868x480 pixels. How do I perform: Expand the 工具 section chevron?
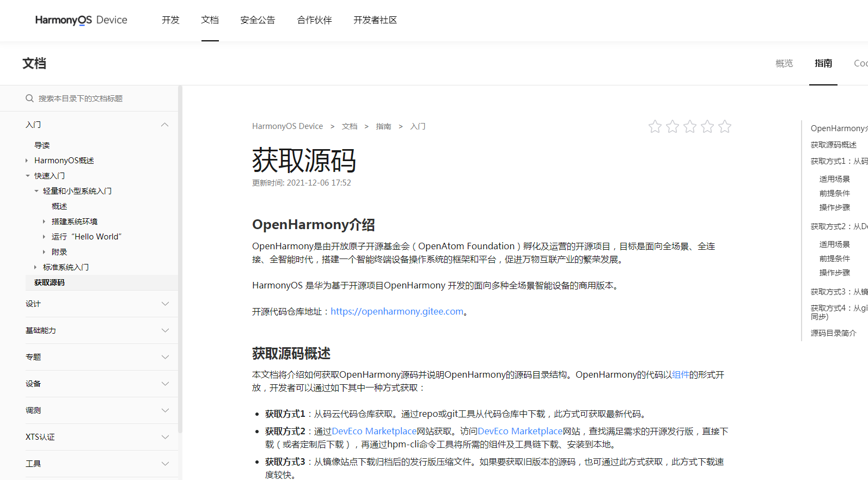click(x=165, y=464)
